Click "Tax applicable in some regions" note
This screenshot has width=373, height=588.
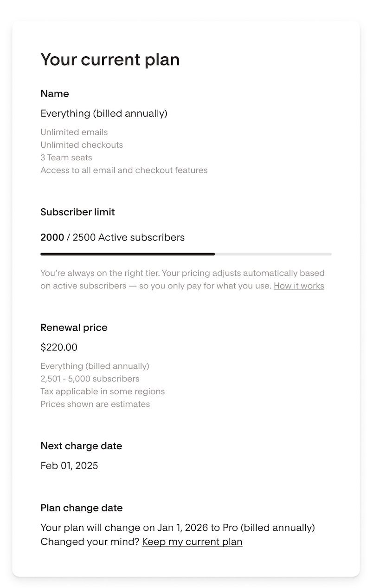coord(103,391)
